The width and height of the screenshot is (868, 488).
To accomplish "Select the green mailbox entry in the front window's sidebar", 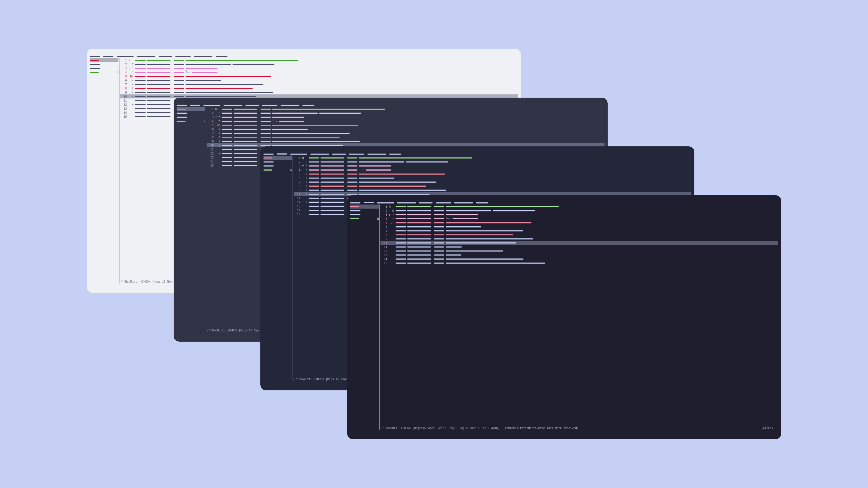I will coord(354,219).
